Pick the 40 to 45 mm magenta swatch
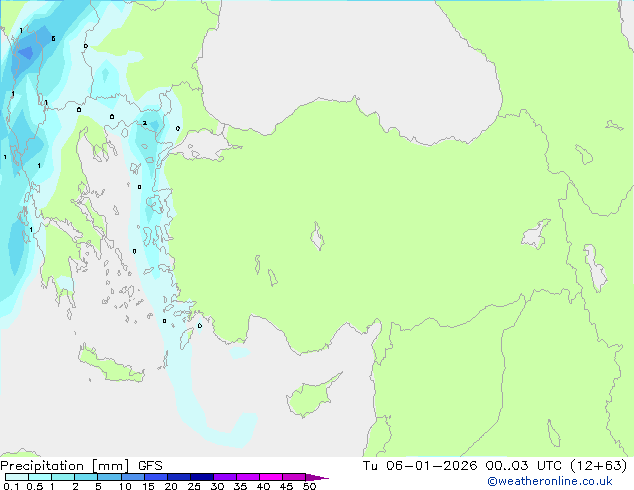Image resolution: width=634 pixels, height=490 pixels. click(x=271, y=477)
